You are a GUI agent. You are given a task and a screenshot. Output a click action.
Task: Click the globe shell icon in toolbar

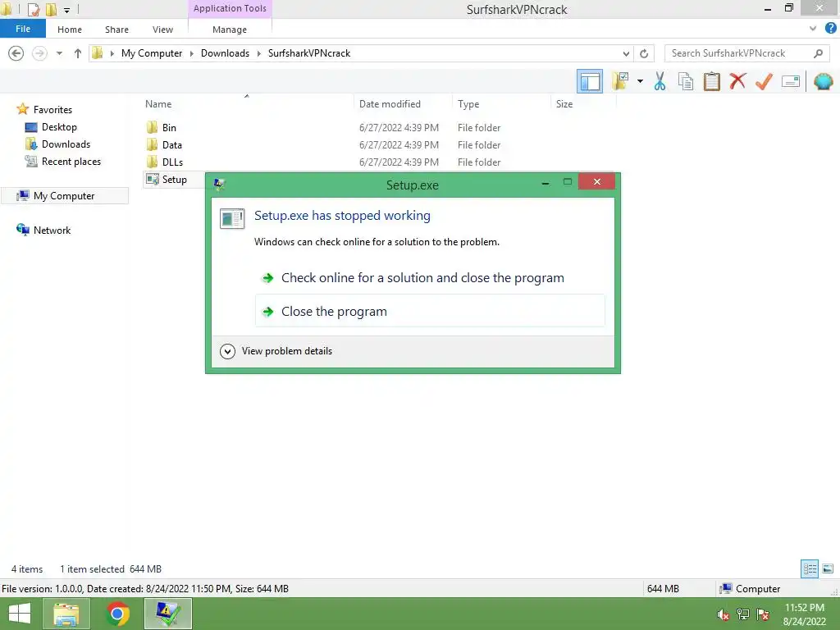click(823, 81)
